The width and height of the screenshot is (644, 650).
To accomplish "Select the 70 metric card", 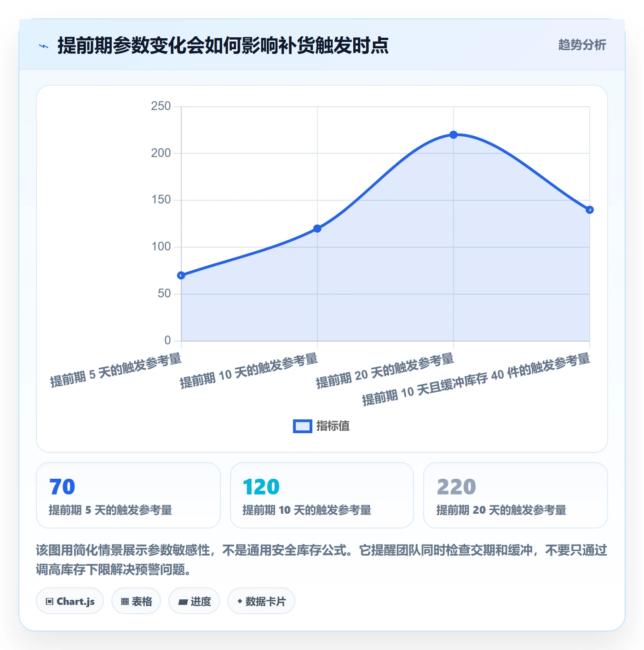I will (128, 495).
